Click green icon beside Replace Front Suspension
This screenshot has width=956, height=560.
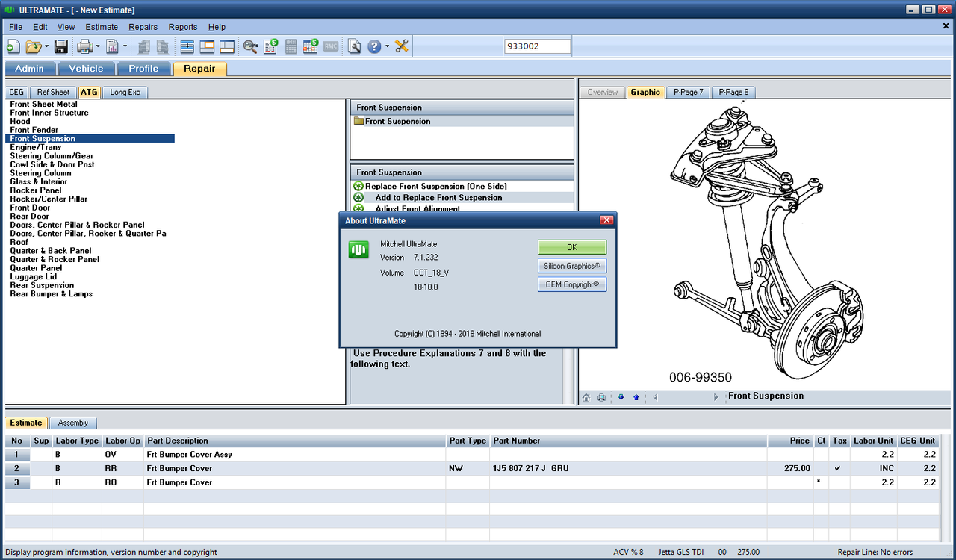pos(358,186)
